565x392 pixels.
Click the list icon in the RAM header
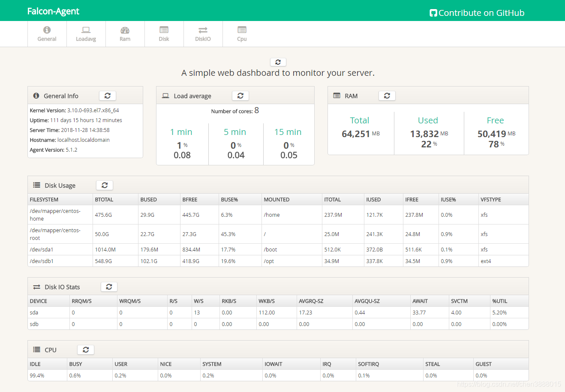(x=337, y=96)
